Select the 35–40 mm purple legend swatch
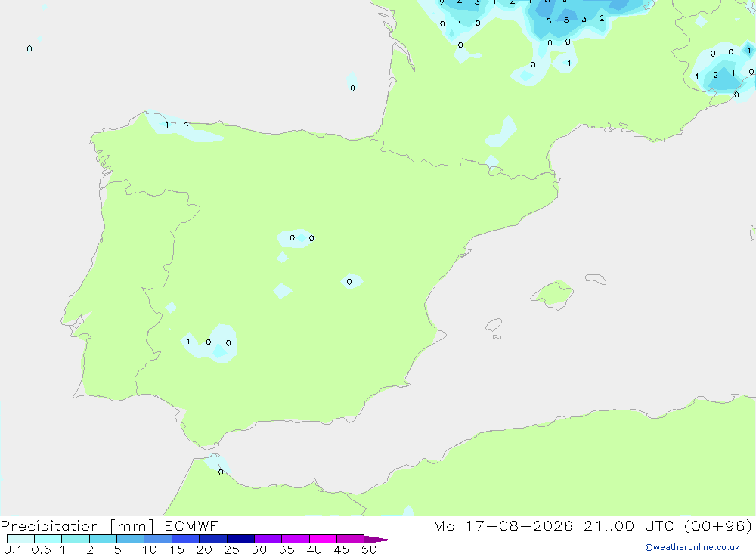The height and width of the screenshot is (554, 756). pyautogui.click(x=295, y=539)
